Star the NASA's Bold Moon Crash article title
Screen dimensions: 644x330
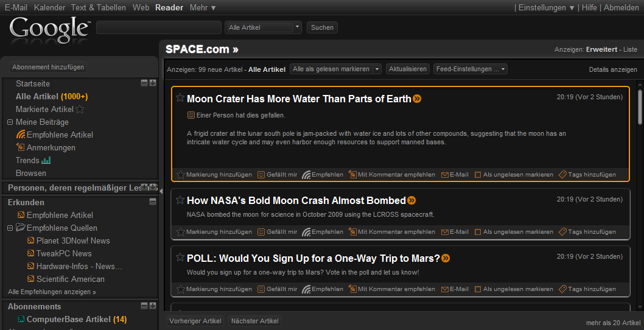tap(180, 200)
